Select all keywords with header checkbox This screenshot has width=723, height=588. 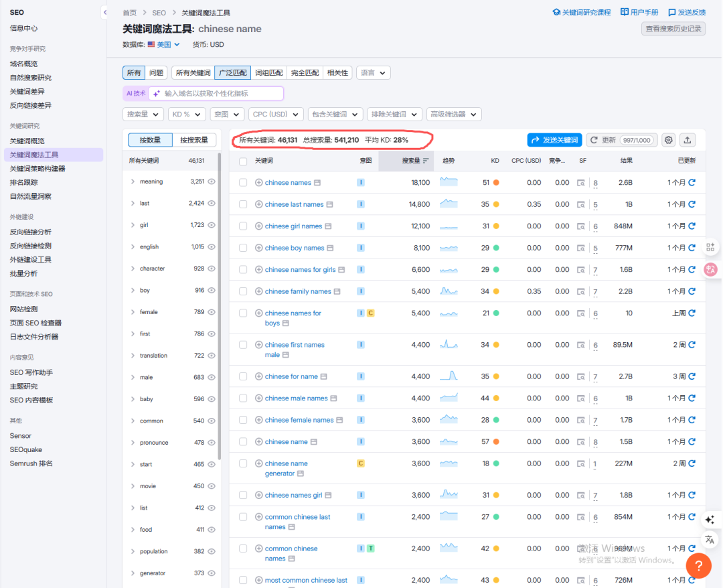(x=243, y=161)
